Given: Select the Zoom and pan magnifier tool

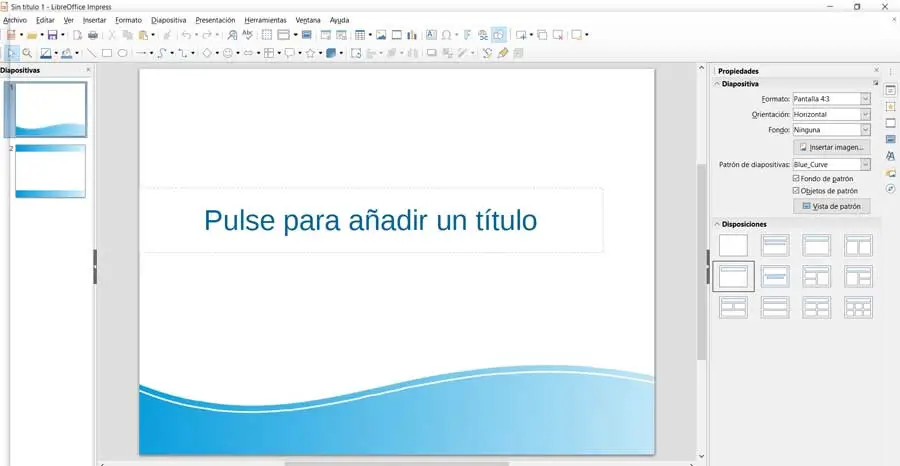Looking at the screenshot, I should point(27,53).
